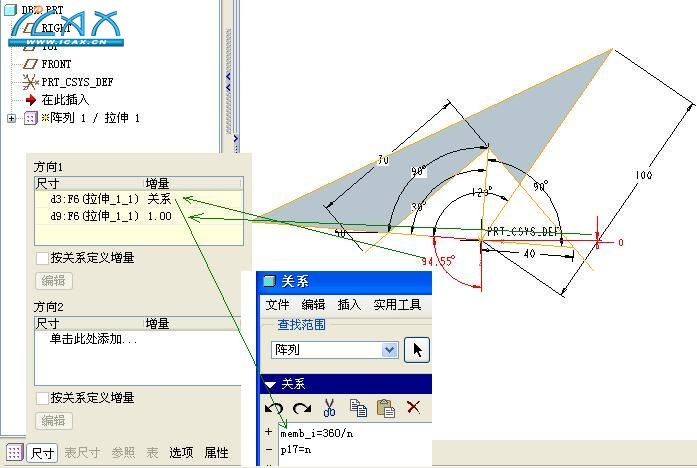Click the 100 length dimension in sketch
The height and width of the screenshot is (468, 697).
click(643, 175)
